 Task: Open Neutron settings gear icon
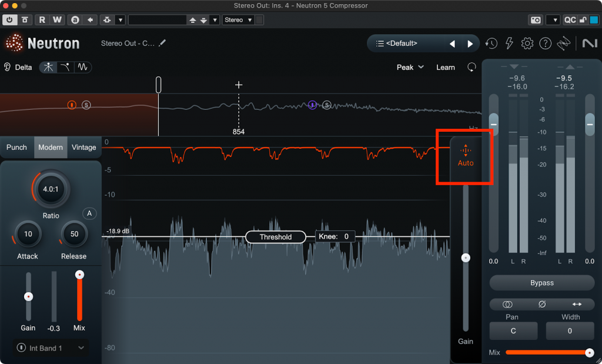[527, 44]
